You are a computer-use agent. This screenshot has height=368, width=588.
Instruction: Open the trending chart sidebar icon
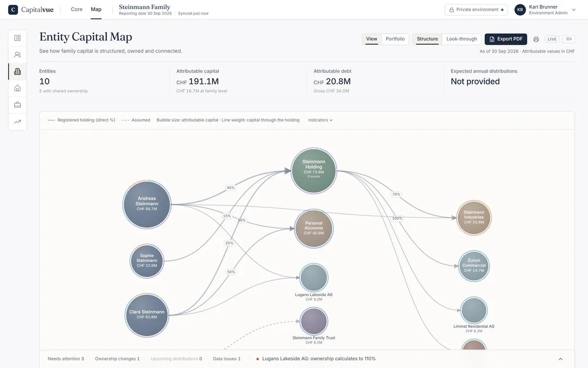click(x=18, y=122)
